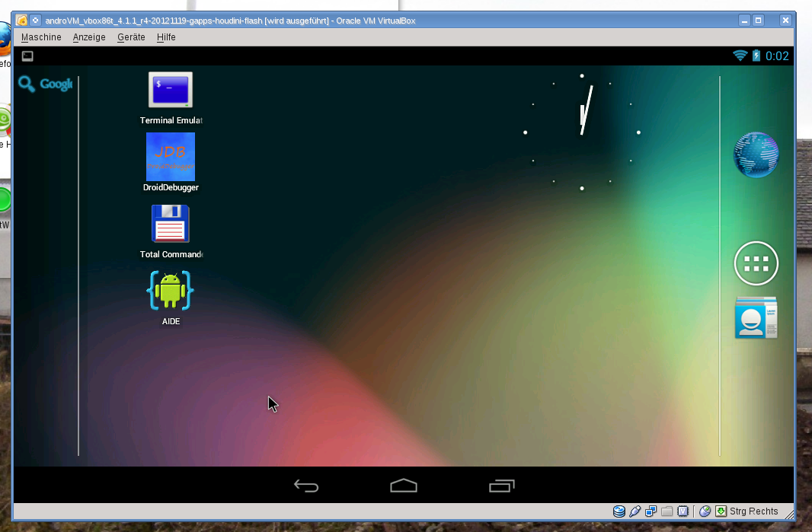The height and width of the screenshot is (532, 812).
Task: Open the Hilfe menu
Action: click(166, 37)
